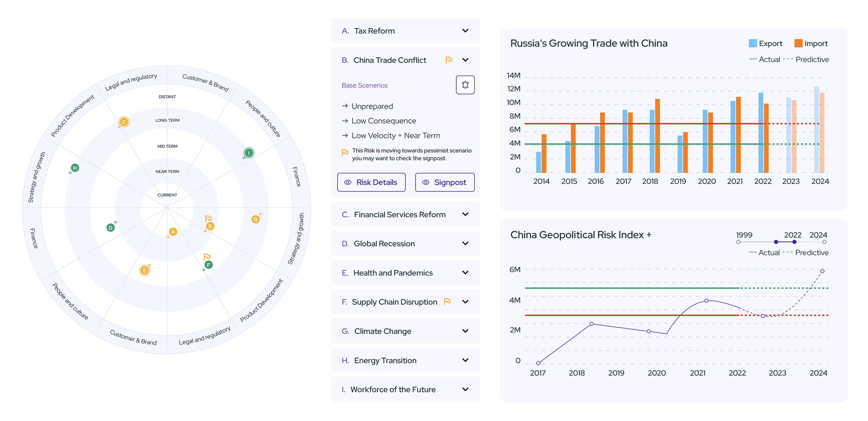Image resolution: width=868 pixels, height=421 pixels.
Task: Click the Risk Details button
Action: pyautogui.click(x=371, y=182)
